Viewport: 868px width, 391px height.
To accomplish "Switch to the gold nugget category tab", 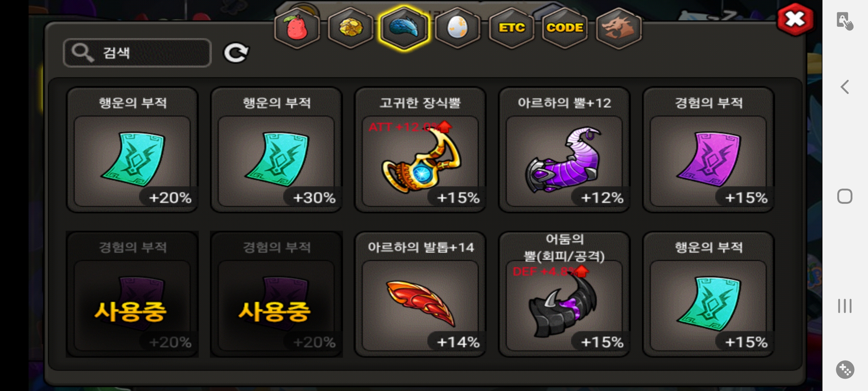I will 350,28.
